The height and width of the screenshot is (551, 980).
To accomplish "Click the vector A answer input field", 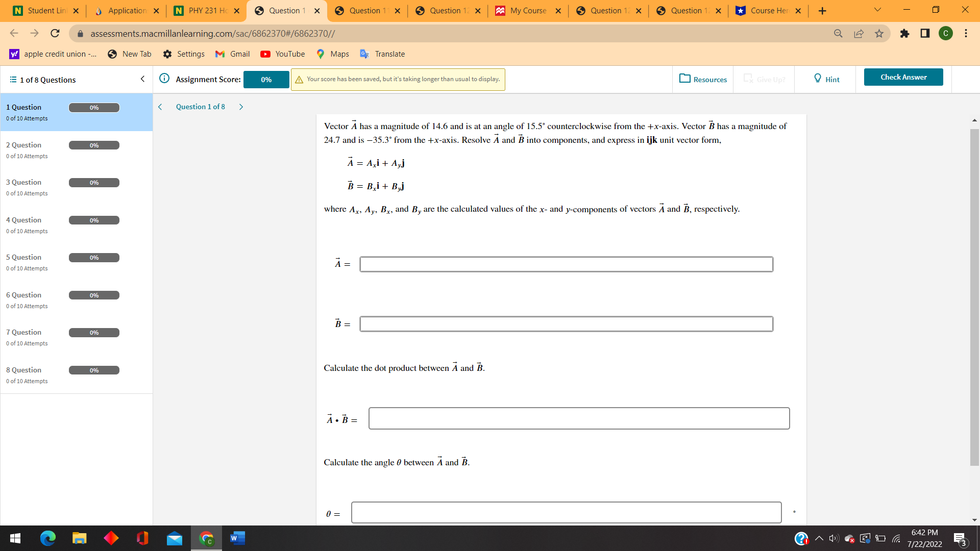I will 567,264.
